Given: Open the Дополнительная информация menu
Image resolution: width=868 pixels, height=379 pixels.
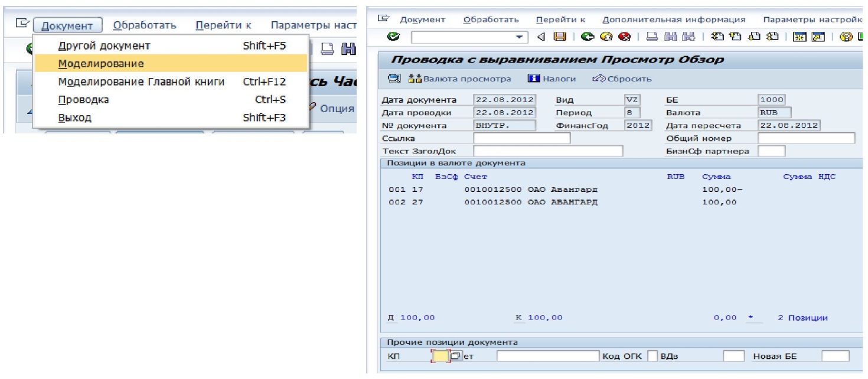Looking at the screenshot, I should click(674, 19).
